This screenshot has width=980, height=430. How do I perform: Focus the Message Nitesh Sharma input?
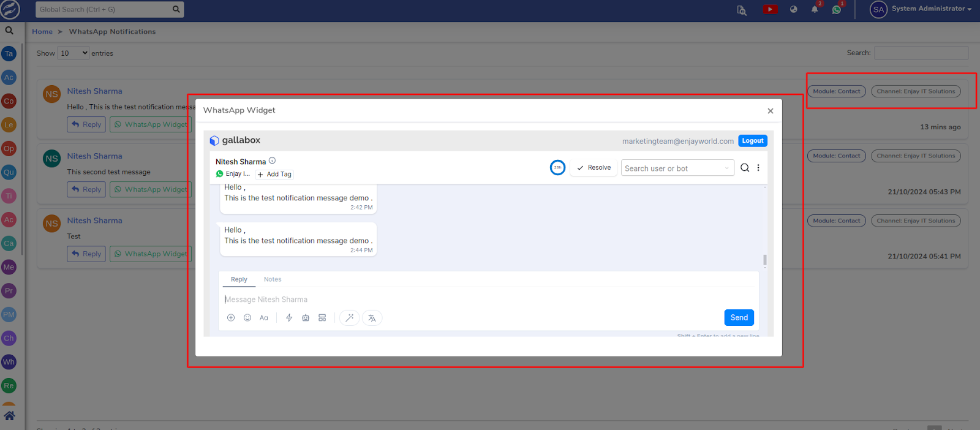click(x=489, y=300)
